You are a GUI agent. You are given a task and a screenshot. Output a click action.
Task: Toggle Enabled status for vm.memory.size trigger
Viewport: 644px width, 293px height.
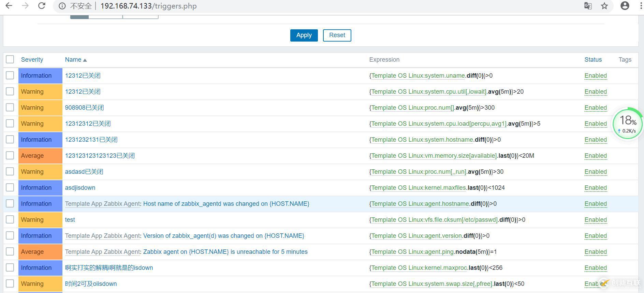click(x=596, y=156)
